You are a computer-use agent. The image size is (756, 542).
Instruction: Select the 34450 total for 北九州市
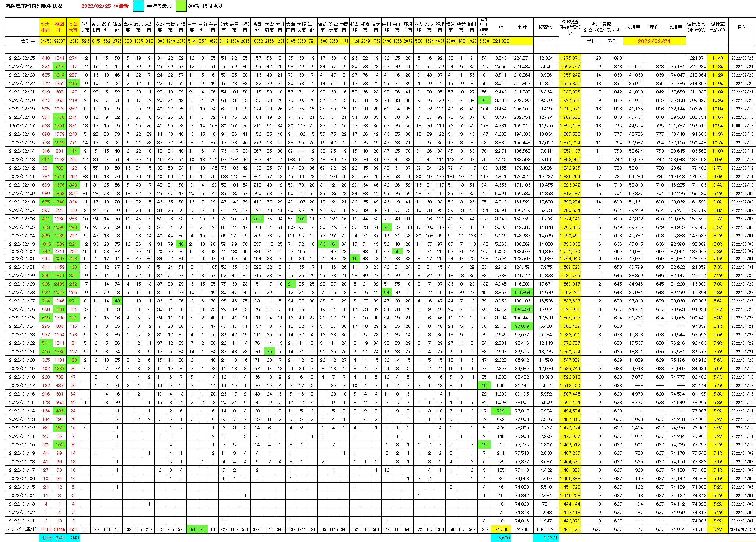point(46,41)
